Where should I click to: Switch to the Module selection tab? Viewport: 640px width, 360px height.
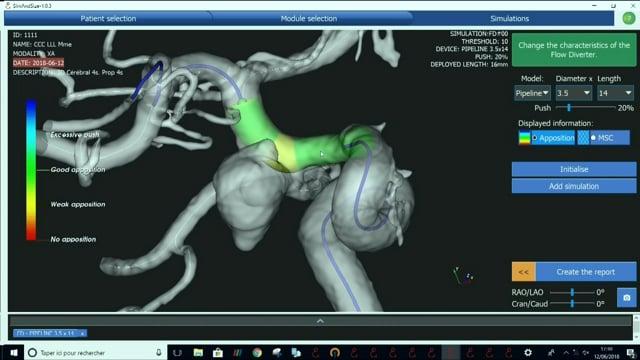click(x=309, y=18)
